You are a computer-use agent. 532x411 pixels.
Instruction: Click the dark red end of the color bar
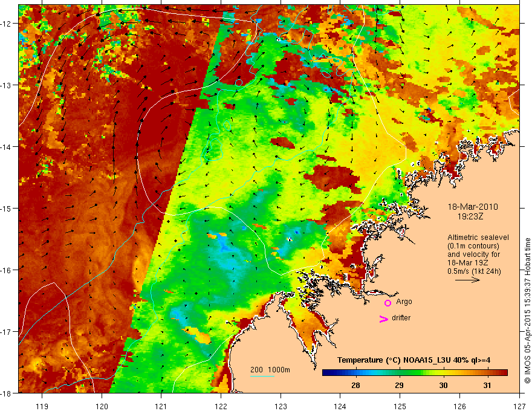[504, 373]
